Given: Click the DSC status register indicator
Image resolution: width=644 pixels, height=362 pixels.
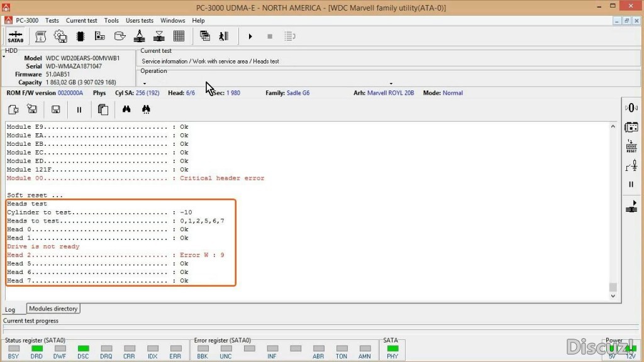Looking at the screenshot, I should click(x=83, y=348).
